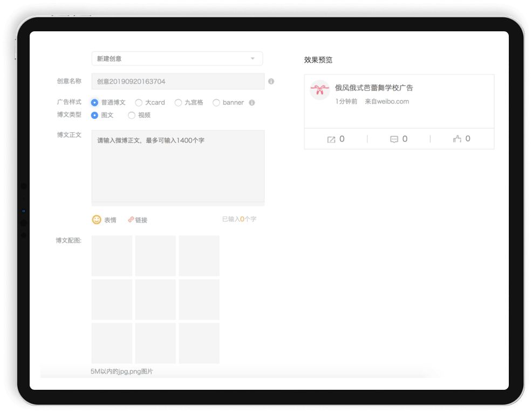Open the 俄风俄式芭蕾舞学校广告 account name link
Viewport: 532px width, 413px height.
coord(374,88)
